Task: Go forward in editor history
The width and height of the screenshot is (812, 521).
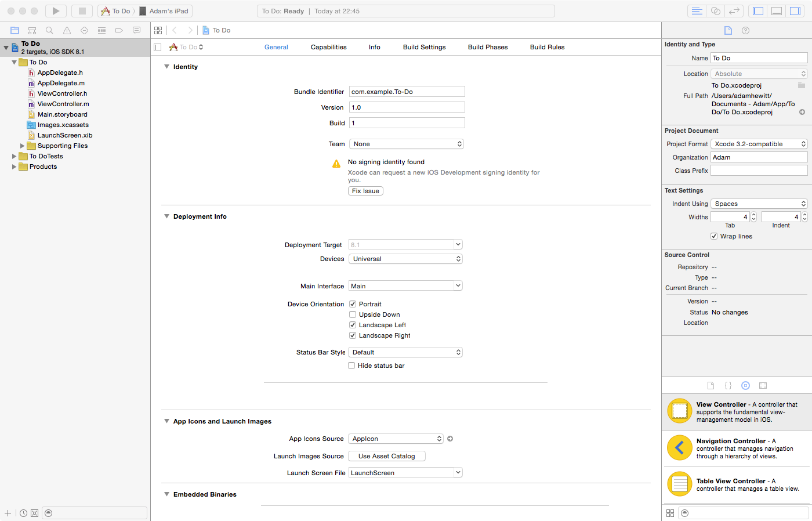Action: pos(190,30)
